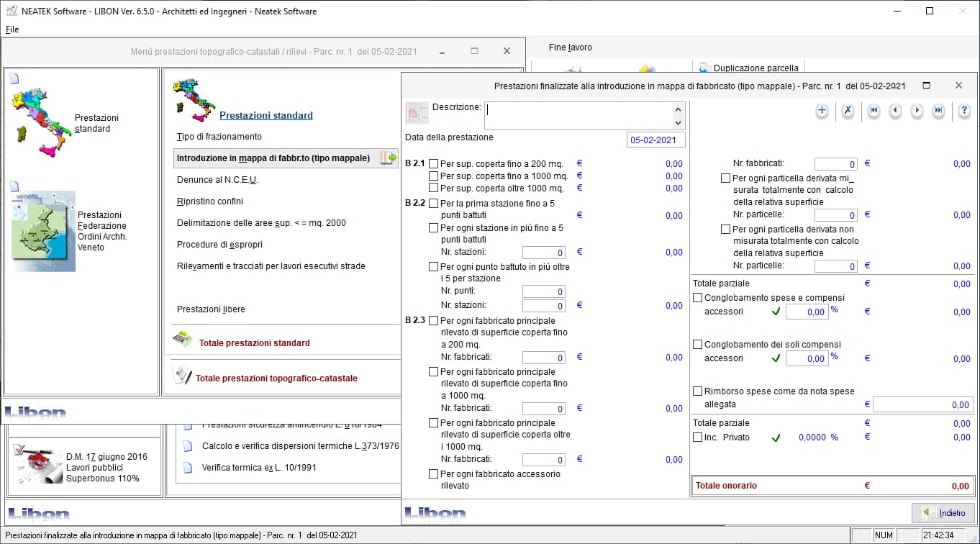Check 'Per ogni particella derivata non misurata totalmente'
This screenshot has width=980, height=544.
[725, 230]
